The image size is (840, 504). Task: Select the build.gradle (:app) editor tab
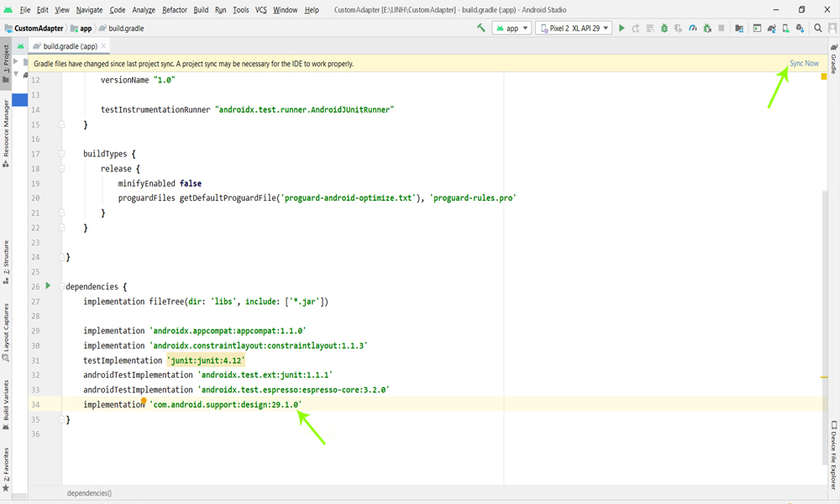tap(69, 46)
